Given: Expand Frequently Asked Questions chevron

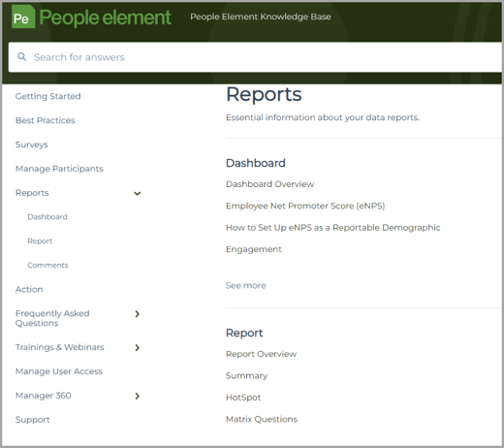Looking at the screenshot, I should pyautogui.click(x=138, y=314).
